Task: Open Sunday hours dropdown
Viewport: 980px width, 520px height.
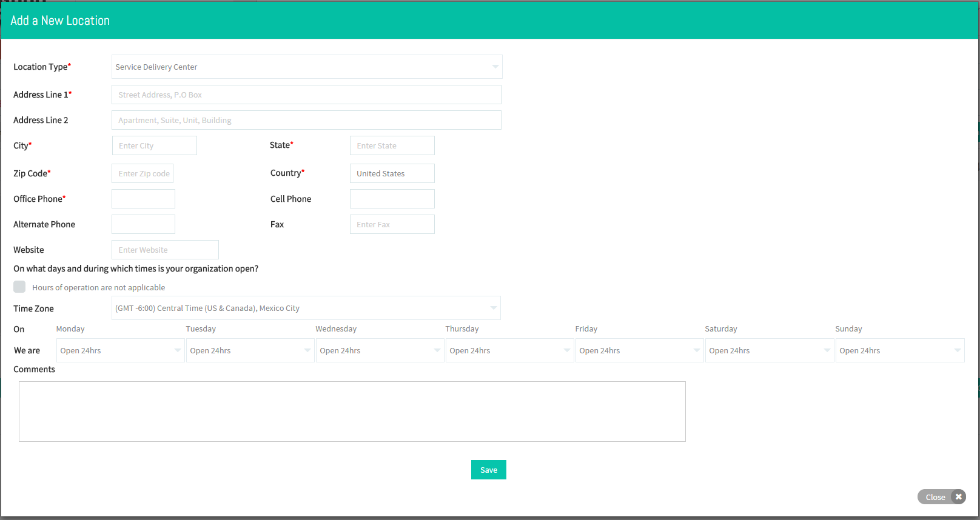Action: point(900,350)
